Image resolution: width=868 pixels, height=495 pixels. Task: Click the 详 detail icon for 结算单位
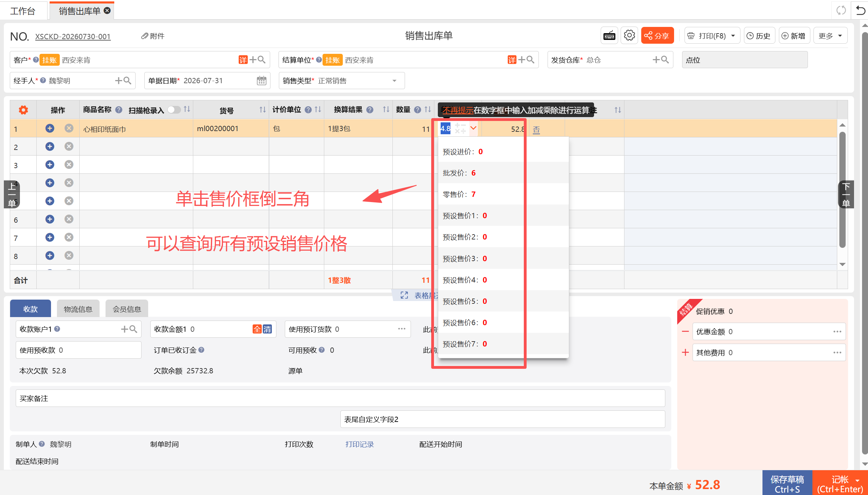pos(512,60)
